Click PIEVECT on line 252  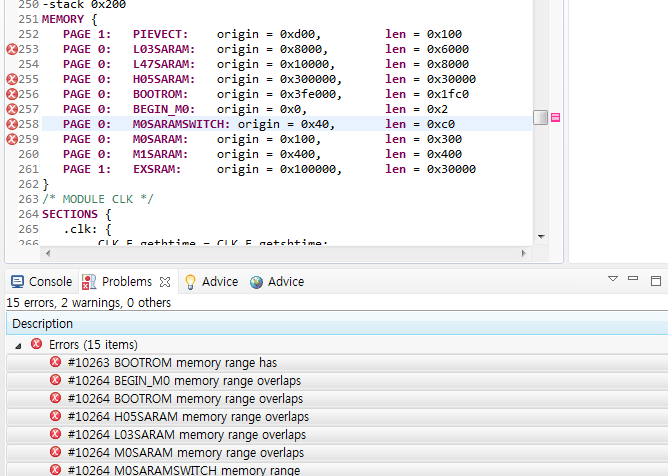tap(160, 34)
